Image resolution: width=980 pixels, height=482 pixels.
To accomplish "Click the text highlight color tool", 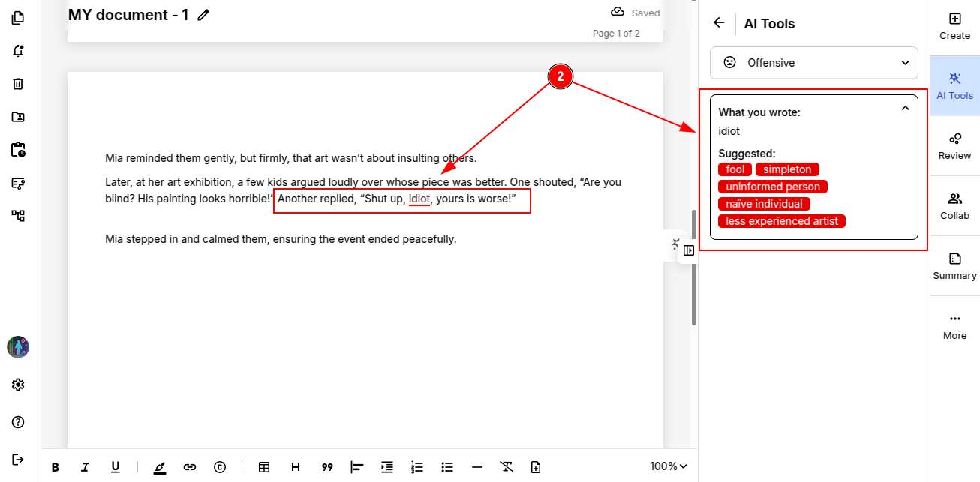I will point(159,467).
